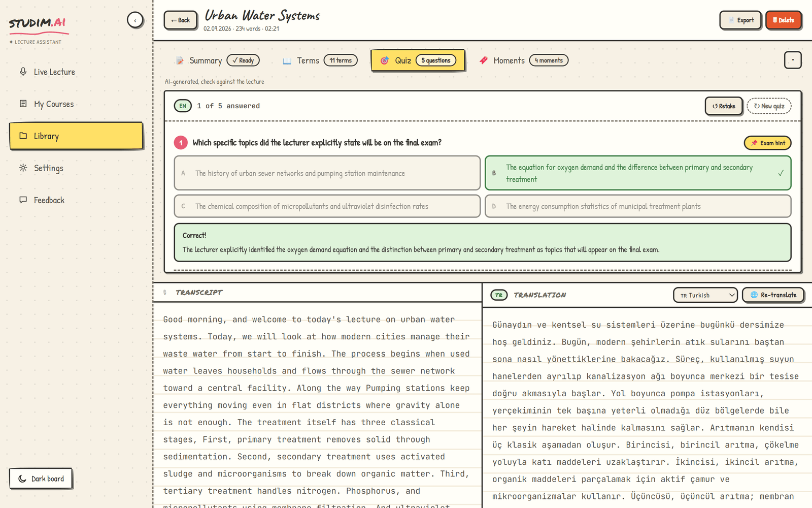Delete this lecture
812x508 pixels.
coord(784,20)
